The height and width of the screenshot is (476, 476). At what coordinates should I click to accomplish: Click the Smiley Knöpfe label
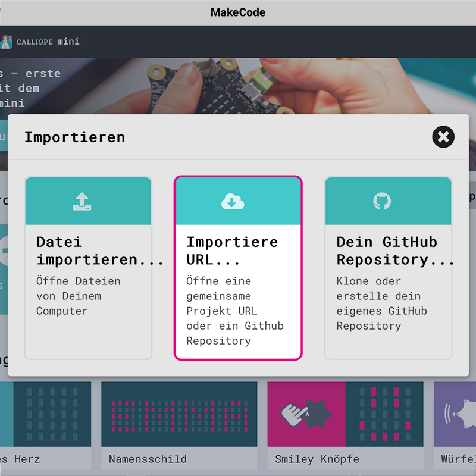(317, 459)
